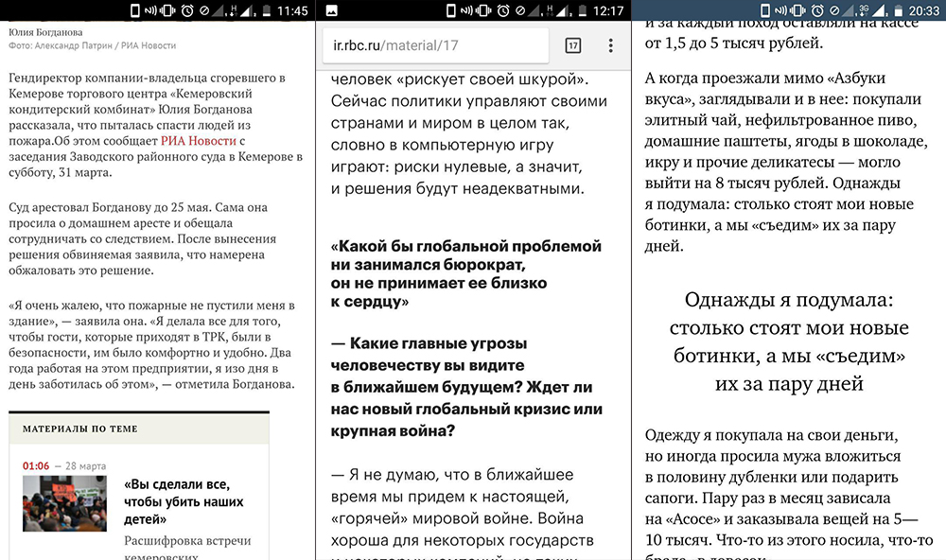946x560 pixels.
Task: Tap the do-not-disturb icon on the 12:17 screen
Action: click(520, 10)
